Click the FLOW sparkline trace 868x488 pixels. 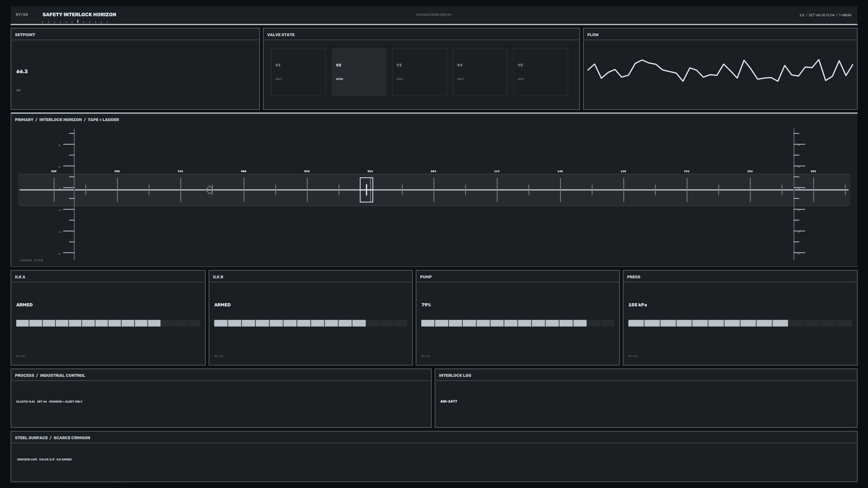pyautogui.click(x=720, y=71)
